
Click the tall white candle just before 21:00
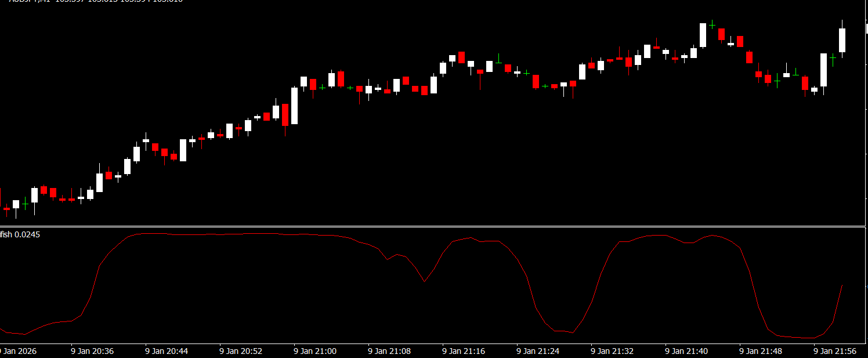coord(294,106)
